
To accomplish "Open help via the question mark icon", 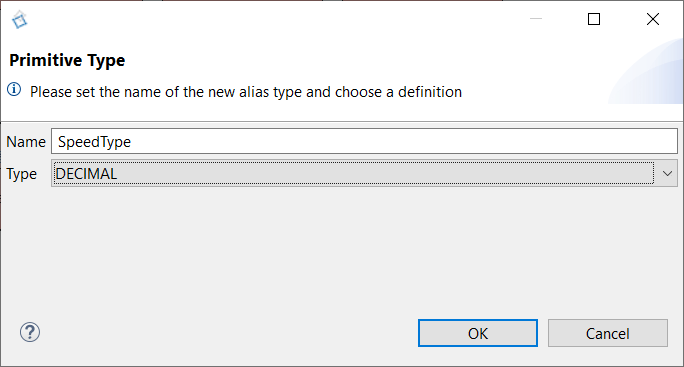I will click(x=30, y=333).
